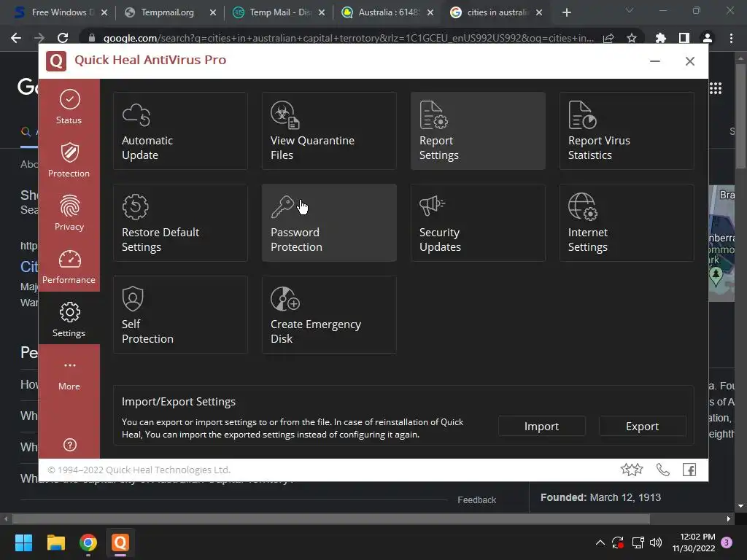
Task: Open the Security Updates tile
Action: 478,222
